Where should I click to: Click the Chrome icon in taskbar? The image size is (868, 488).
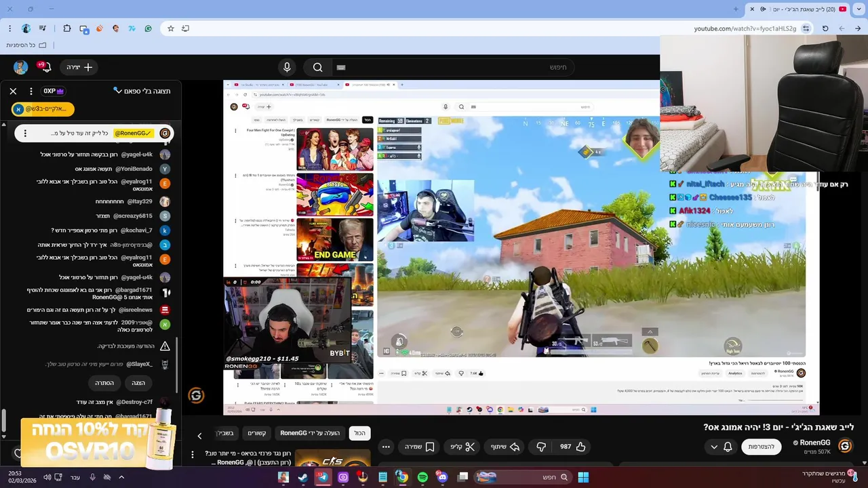pos(402,477)
